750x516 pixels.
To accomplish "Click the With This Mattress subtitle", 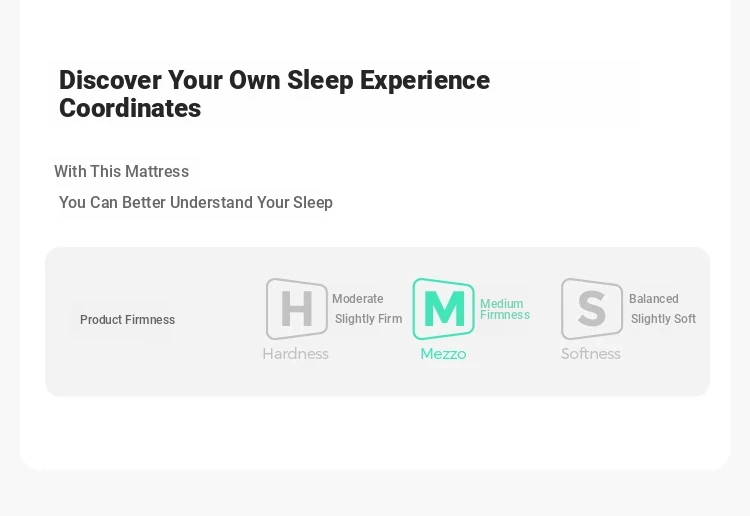I will 121,172.
